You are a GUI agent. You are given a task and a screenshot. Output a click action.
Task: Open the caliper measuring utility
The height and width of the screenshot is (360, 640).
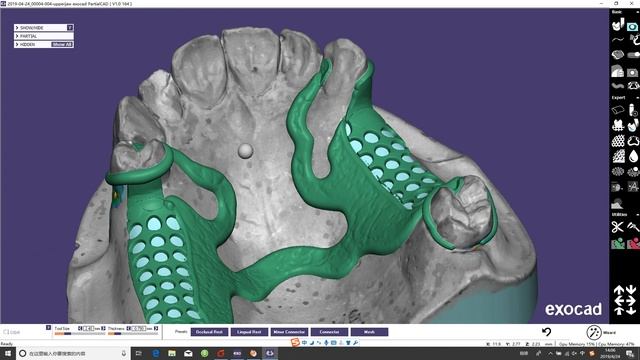click(x=633, y=227)
